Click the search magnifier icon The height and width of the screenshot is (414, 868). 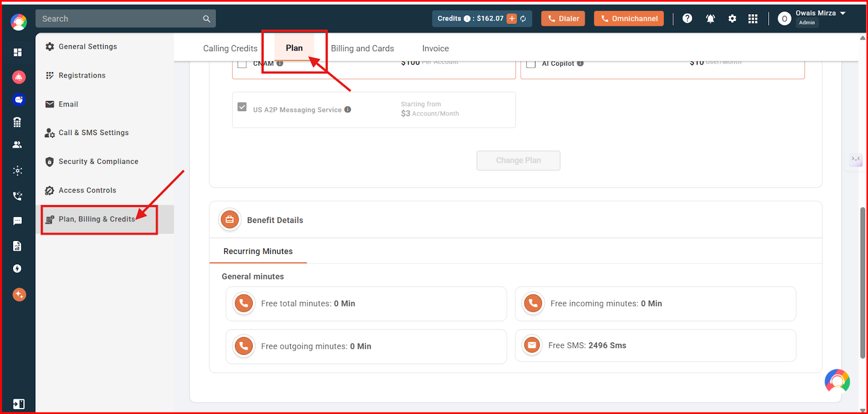tap(207, 18)
